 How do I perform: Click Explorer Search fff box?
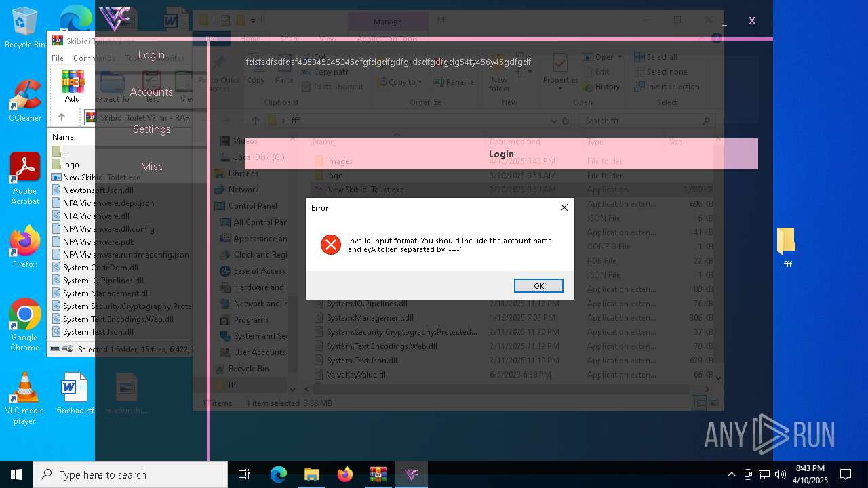(648, 121)
